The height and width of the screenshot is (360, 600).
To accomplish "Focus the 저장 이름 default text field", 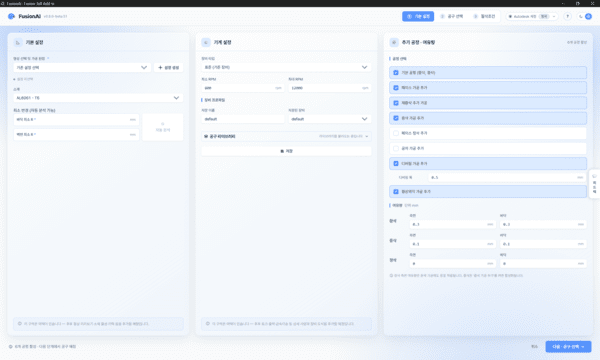I will pyautogui.click(x=243, y=119).
